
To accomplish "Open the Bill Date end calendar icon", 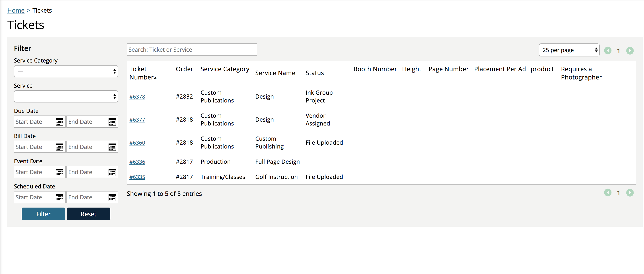I will point(112,147).
